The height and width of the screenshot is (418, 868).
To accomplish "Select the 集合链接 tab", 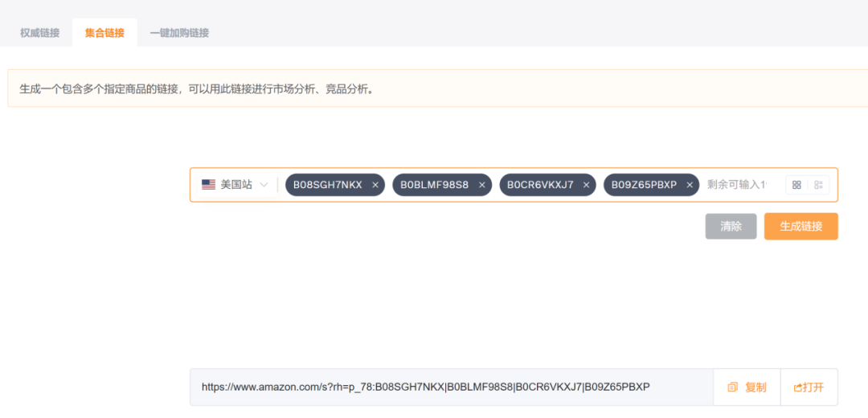I will click(x=104, y=33).
